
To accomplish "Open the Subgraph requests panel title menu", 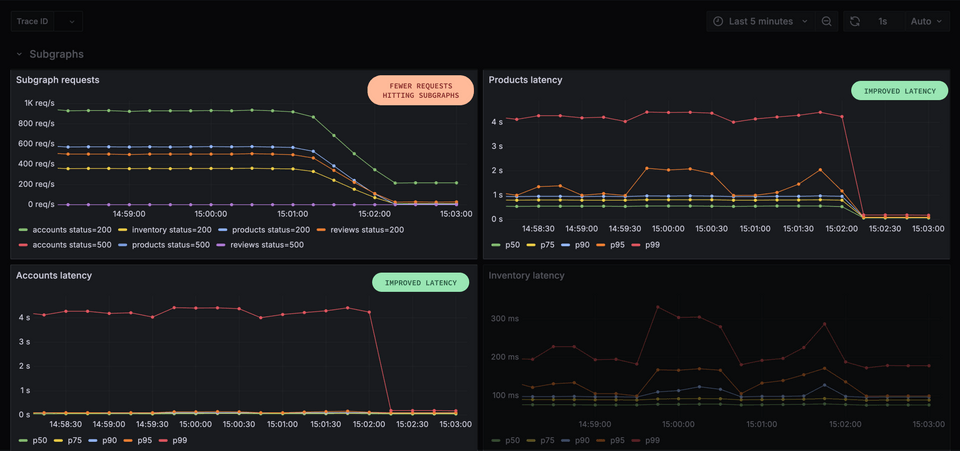I will click(58, 80).
